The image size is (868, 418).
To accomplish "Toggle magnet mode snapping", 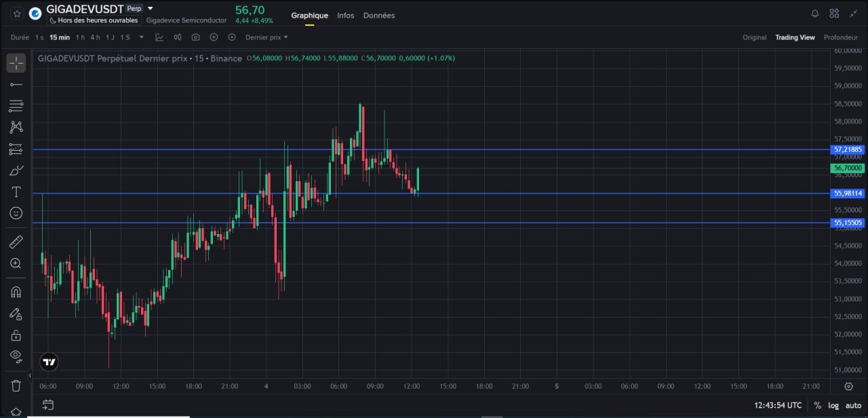I will pyautogui.click(x=16, y=292).
